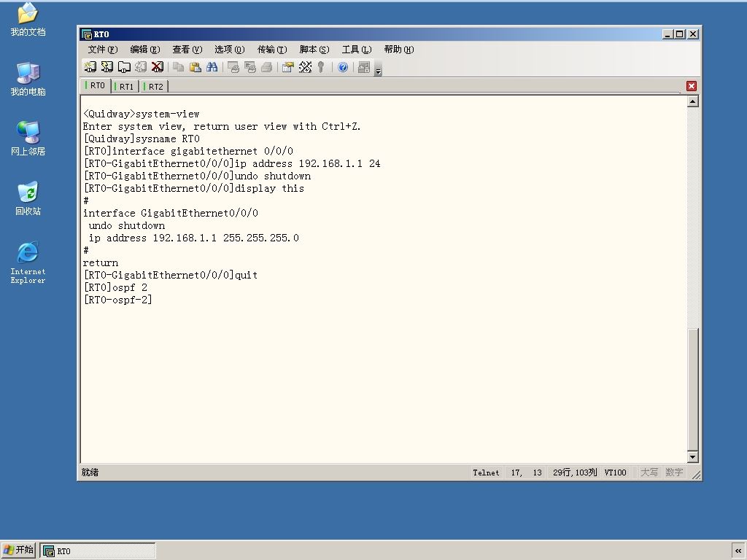This screenshot has height=560, width=747.
Task: Open the 帮助(H) menu
Action: (x=399, y=50)
